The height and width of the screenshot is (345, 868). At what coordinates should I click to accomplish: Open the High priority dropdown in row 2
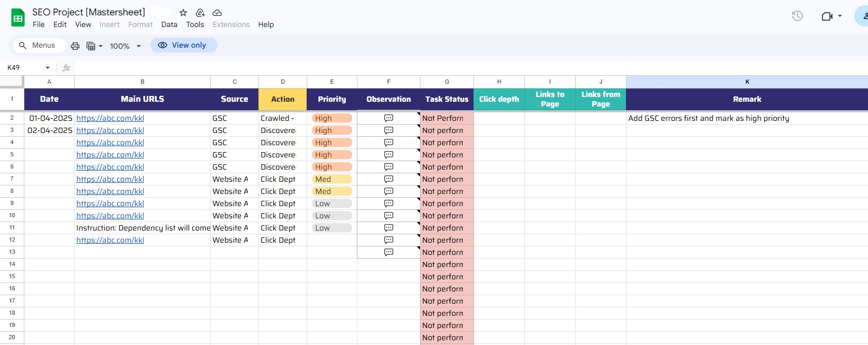click(x=332, y=118)
